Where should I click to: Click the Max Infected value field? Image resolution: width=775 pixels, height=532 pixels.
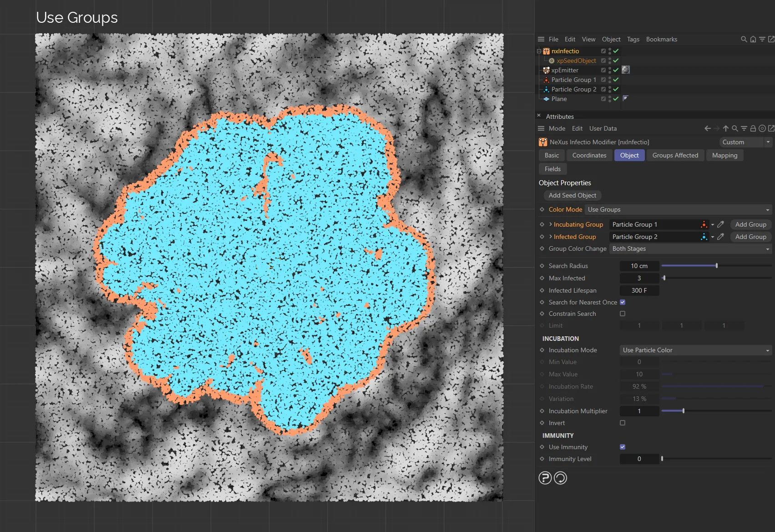point(639,278)
